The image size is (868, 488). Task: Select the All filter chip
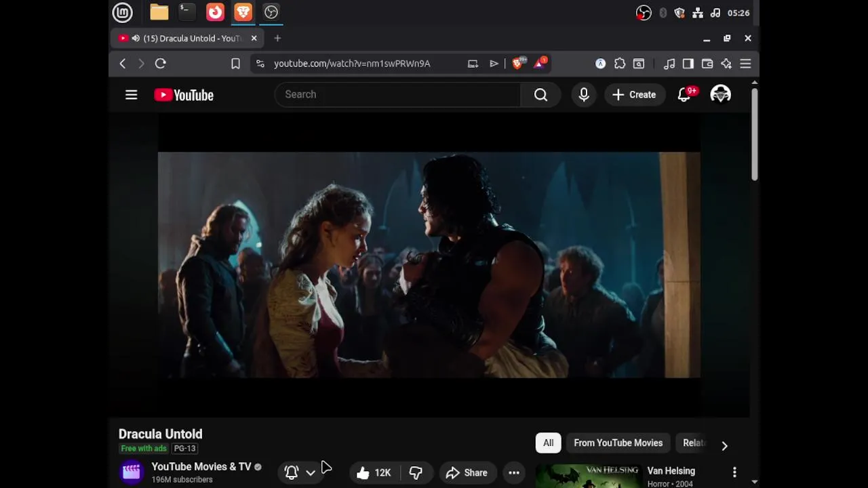point(548,443)
